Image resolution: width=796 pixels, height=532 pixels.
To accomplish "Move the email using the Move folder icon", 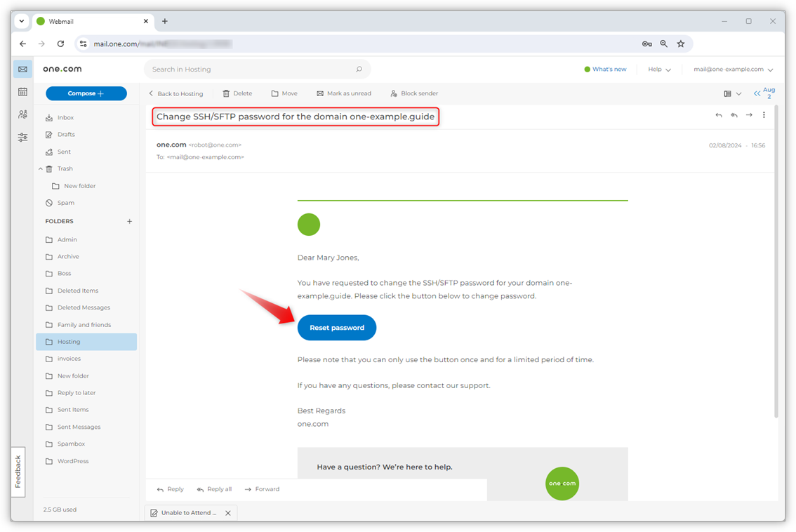I will (x=284, y=93).
